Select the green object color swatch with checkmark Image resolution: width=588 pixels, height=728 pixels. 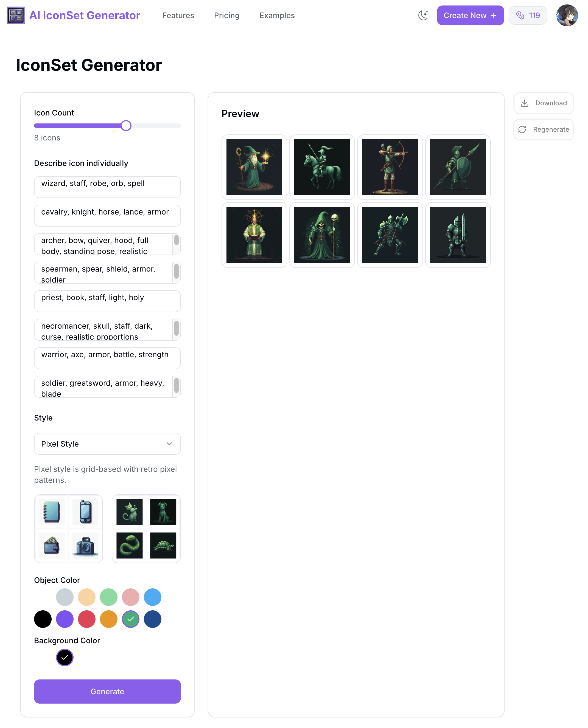[130, 619]
